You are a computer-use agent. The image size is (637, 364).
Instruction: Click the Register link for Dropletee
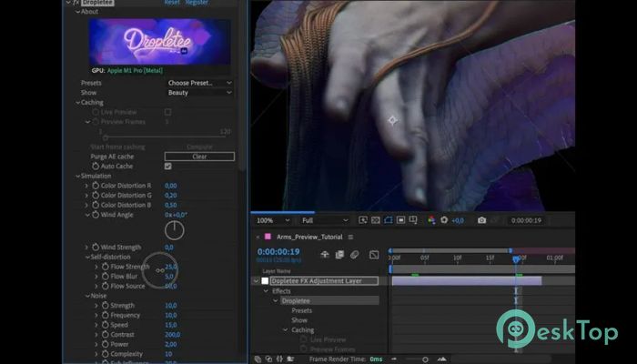coord(197,2)
